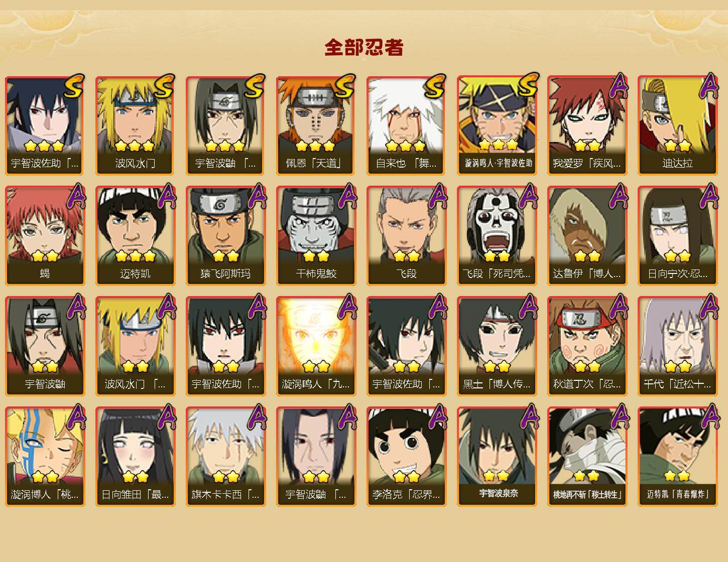Open the 漩涡博人 ninja card
This screenshot has height=562, width=728.
click(45, 457)
